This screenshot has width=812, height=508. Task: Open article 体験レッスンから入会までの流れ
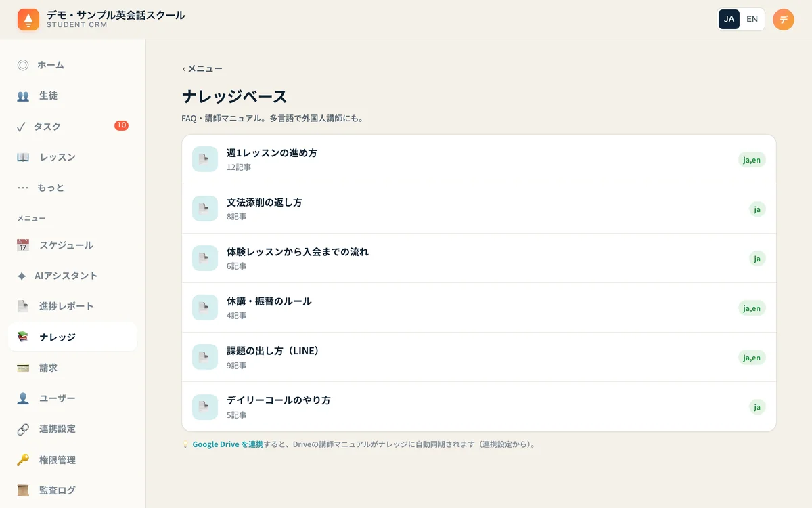pyautogui.click(x=479, y=258)
